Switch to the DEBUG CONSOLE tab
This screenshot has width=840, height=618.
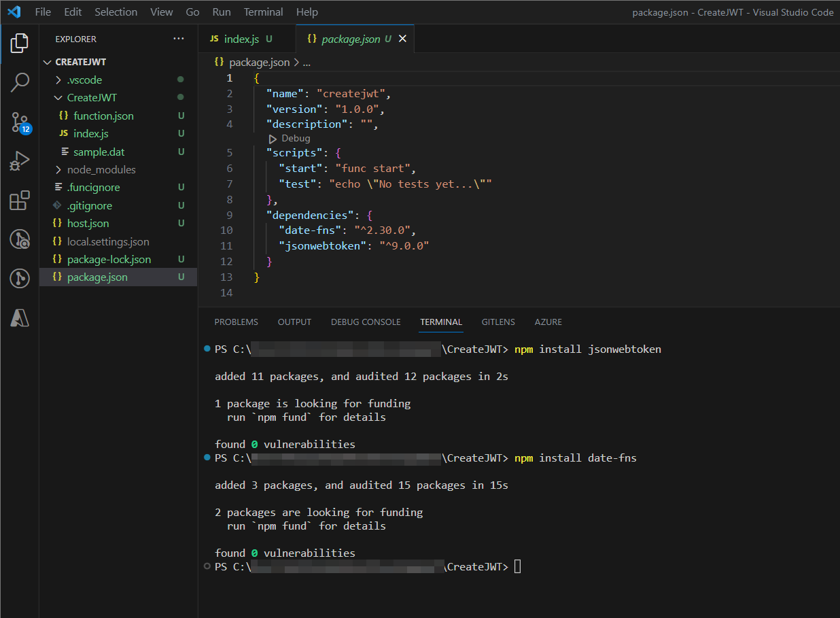366,322
